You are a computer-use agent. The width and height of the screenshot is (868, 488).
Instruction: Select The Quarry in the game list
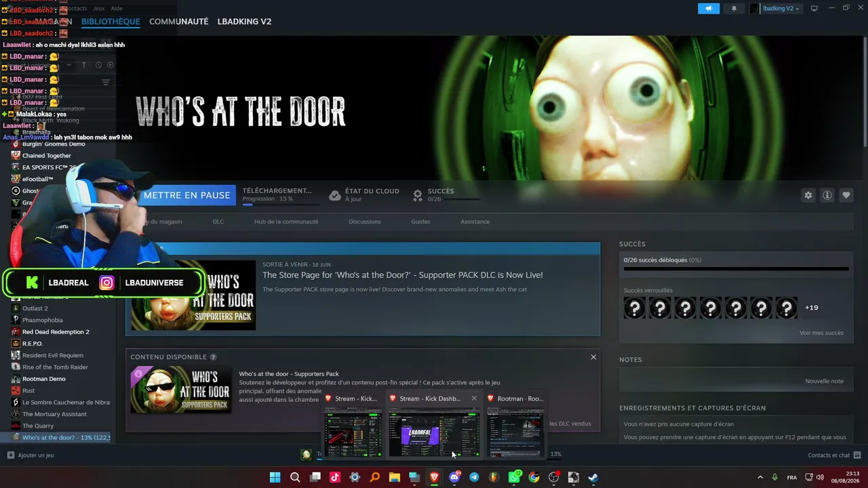click(38, 426)
